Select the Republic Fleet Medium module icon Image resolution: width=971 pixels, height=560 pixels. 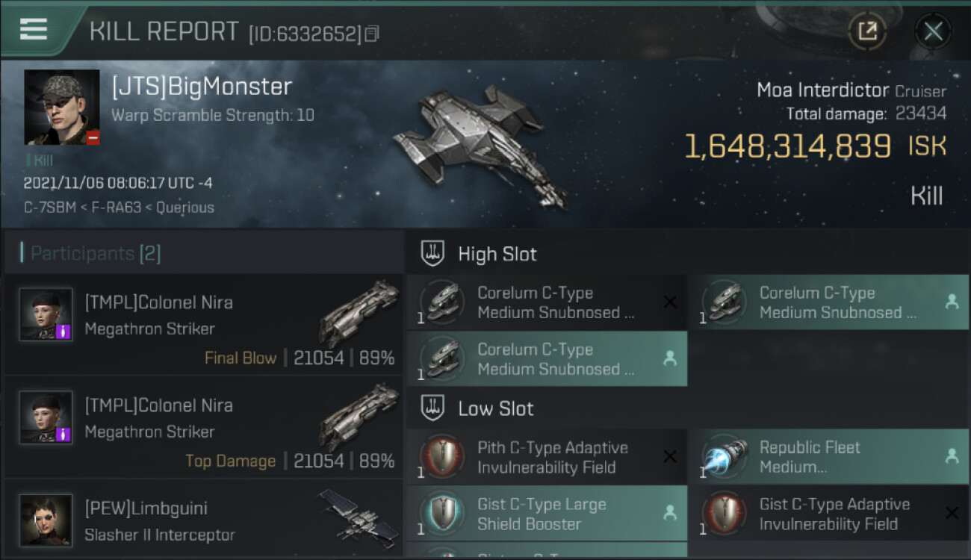point(725,457)
